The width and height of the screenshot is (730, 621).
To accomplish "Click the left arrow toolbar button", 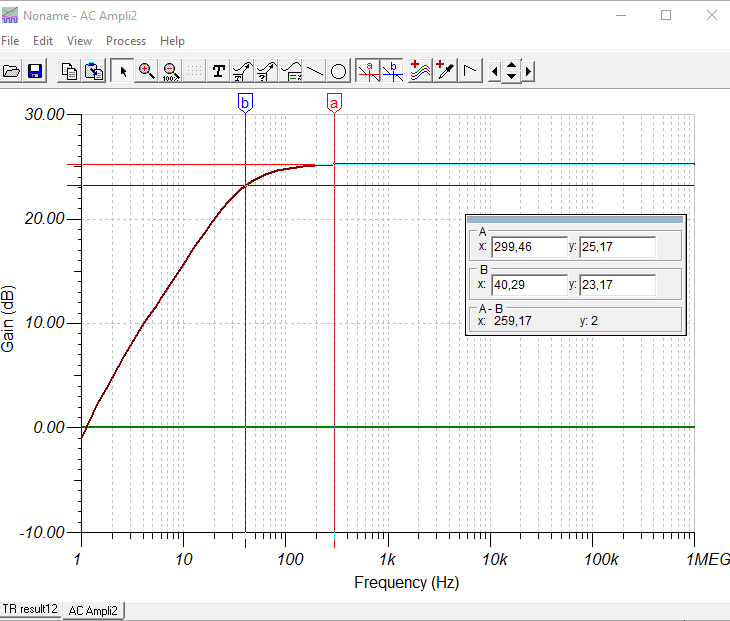I will tap(495, 71).
